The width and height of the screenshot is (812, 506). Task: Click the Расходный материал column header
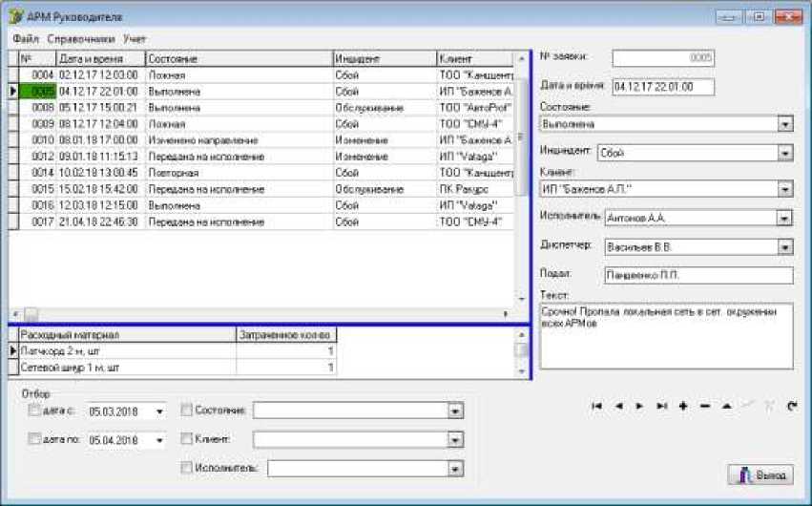[128, 335]
